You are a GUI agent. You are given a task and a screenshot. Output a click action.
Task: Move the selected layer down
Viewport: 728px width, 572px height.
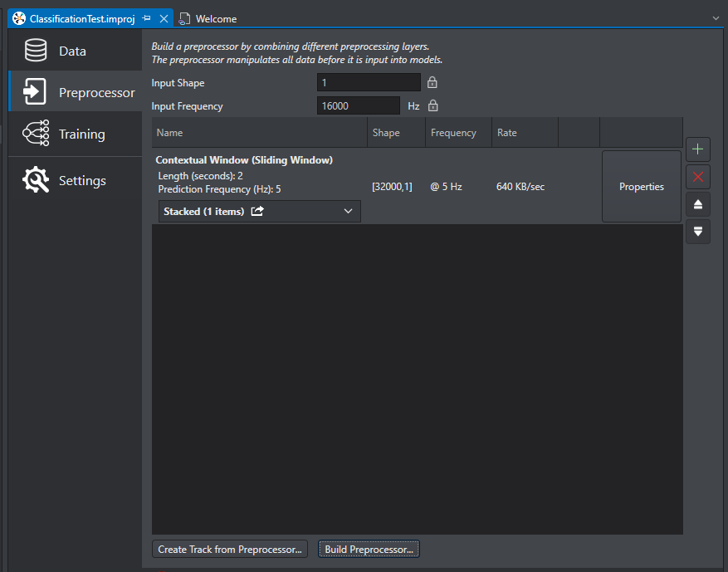(x=697, y=232)
